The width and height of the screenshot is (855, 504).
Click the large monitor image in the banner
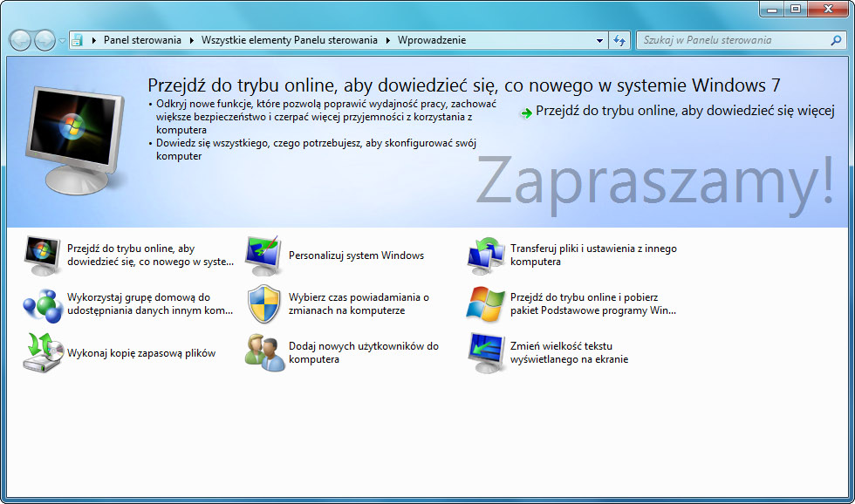tap(75, 140)
